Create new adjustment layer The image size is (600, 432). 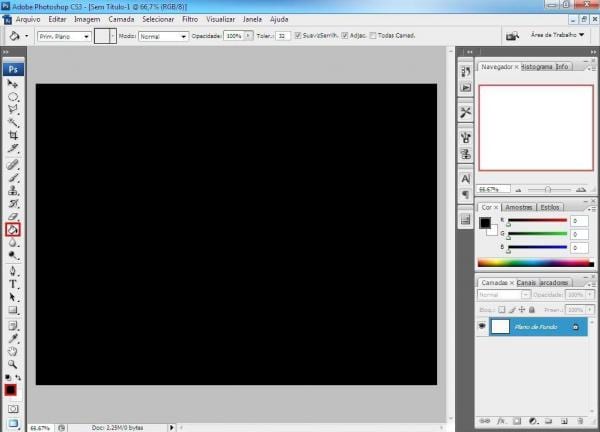click(533, 421)
